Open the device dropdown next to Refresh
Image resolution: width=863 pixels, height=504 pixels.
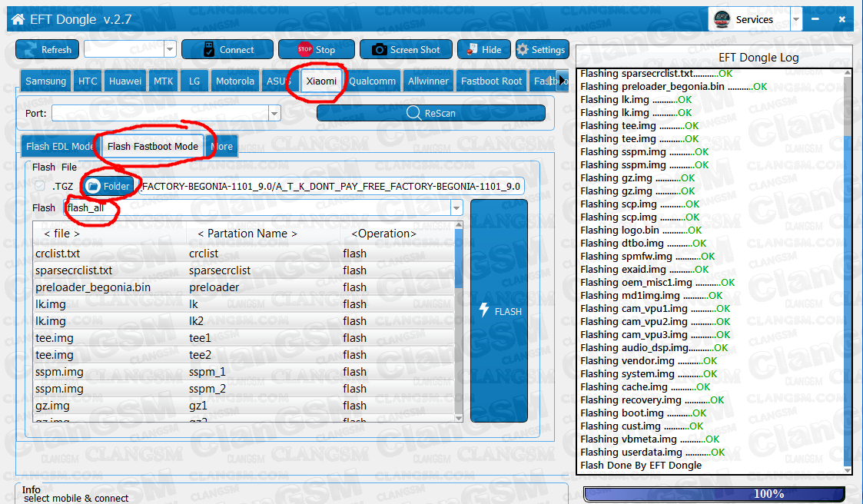170,49
